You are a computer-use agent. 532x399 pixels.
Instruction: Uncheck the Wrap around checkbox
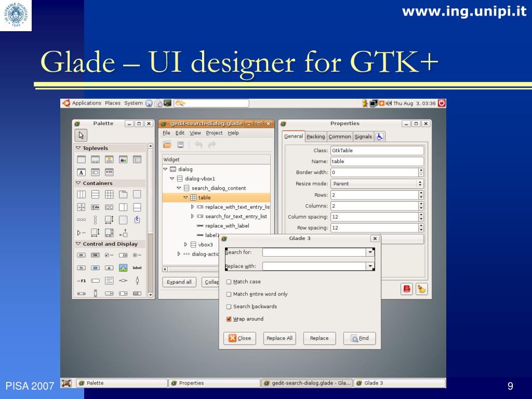(229, 320)
